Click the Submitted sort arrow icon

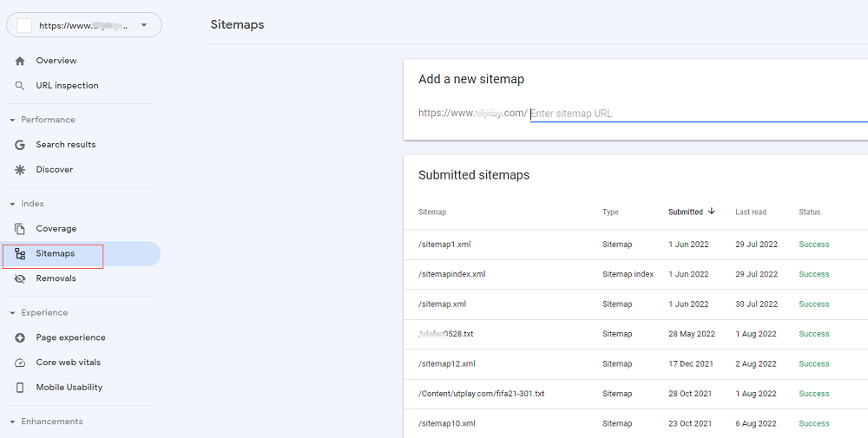712,212
